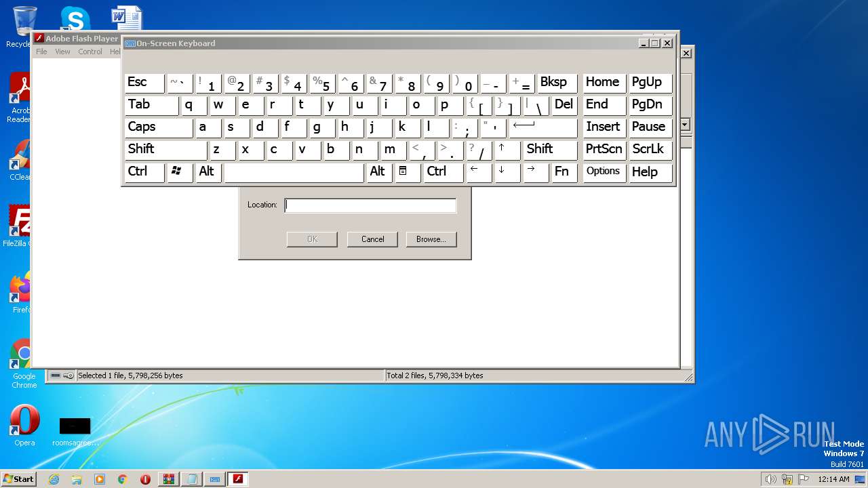
Task: Click the volume speaker tray icon
Action: tap(770, 479)
